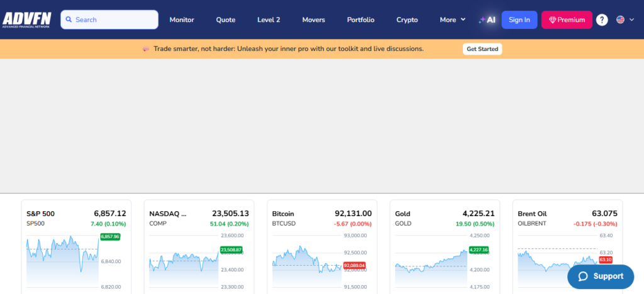Click the Premium diamond icon
The height and width of the screenshot is (294, 644).
(552, 19)
